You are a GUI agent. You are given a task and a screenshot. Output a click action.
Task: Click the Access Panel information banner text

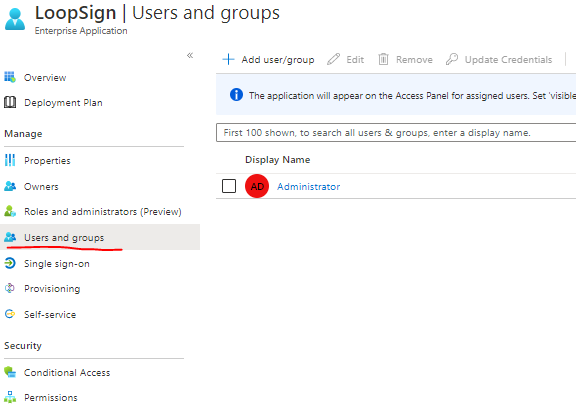(412, 96)
